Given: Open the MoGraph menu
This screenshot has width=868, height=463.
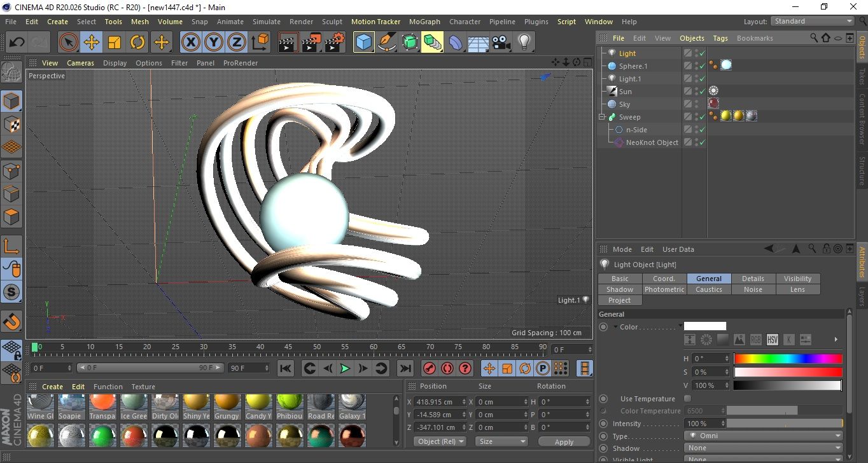Looking at the screenshot, I should (424, 22).
